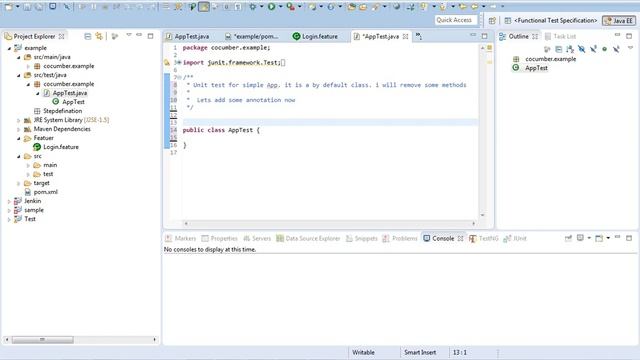Click the Debug gear icon in toolbar
The height and width of the screenshot is (360, 640).
pyautogui.click(x=253, y=7)
